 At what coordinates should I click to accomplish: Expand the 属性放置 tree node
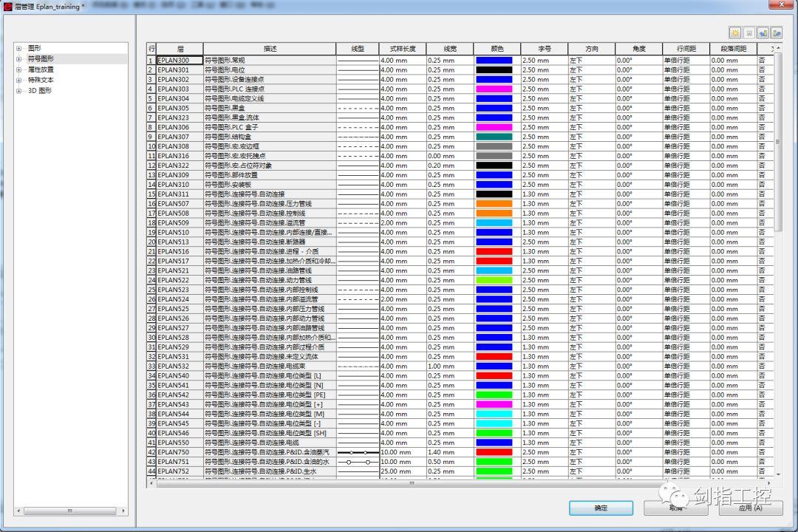pos(18,69)
